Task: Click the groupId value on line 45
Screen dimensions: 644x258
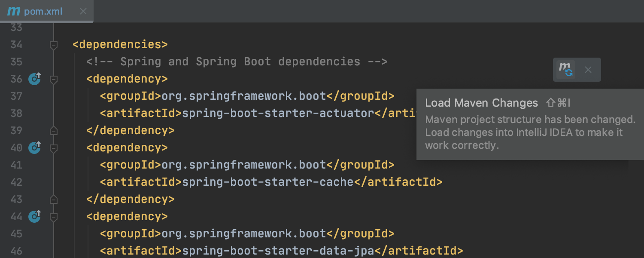Action: coord(244,234)
